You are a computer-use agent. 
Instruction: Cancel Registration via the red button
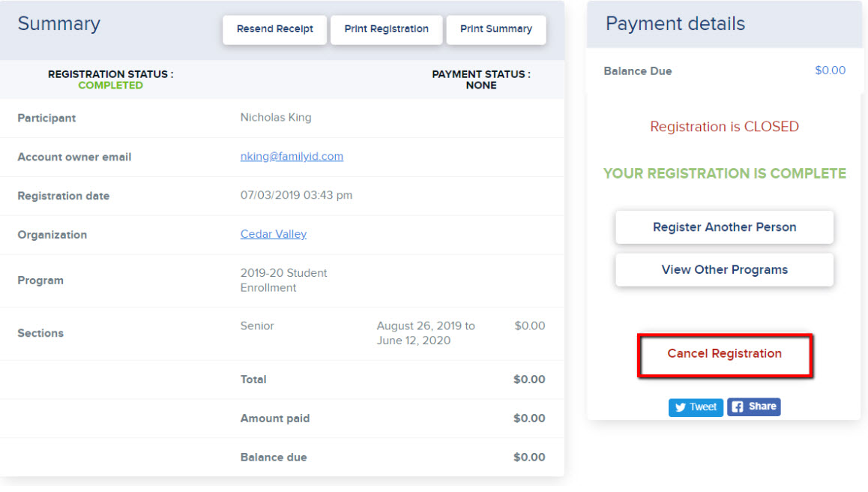point(725,355)
